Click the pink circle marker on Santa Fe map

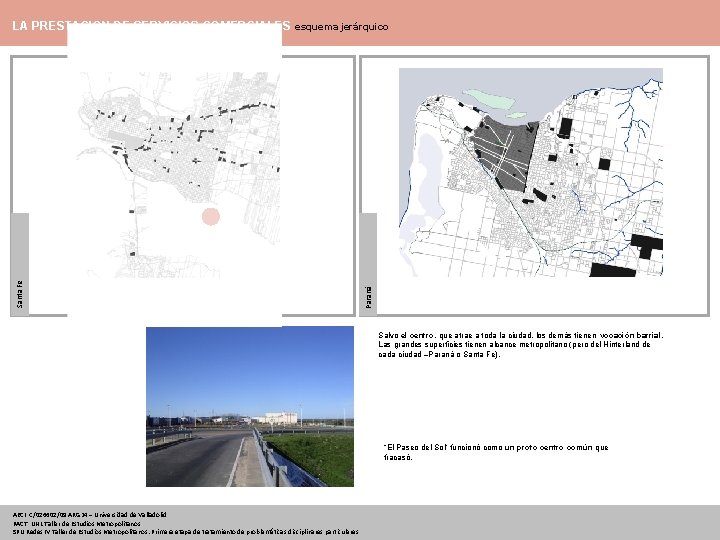click(x=211, y=217)
